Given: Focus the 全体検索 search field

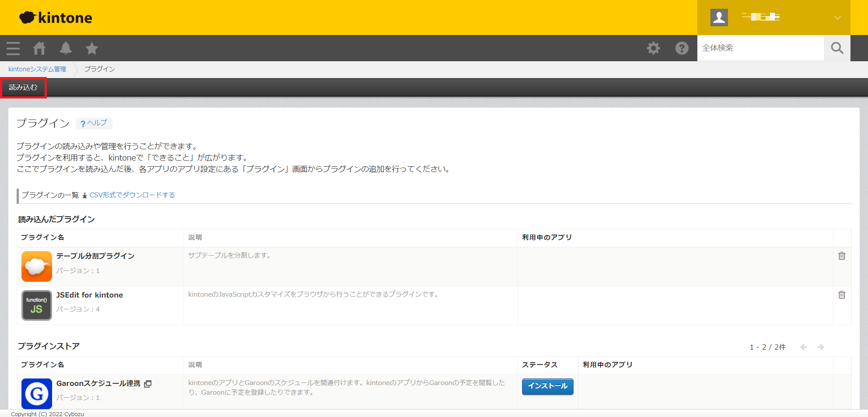Looking at the screenshot, I should tap(760, 48).
